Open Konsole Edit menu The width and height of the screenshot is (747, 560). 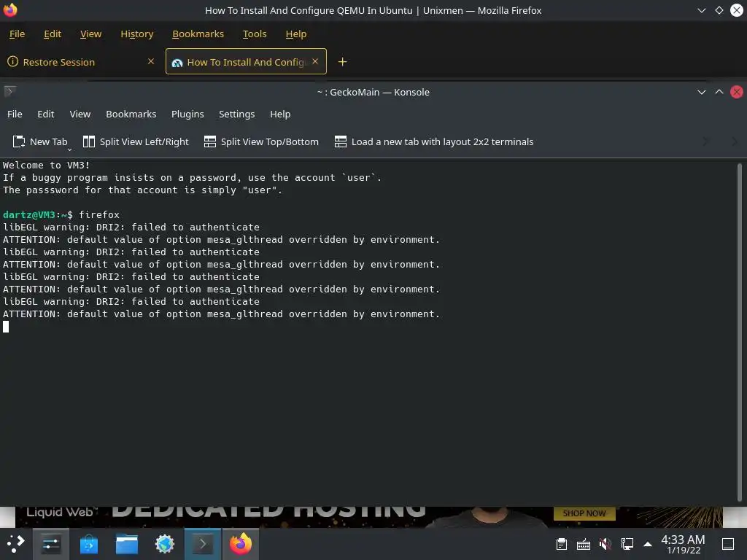tap(46, 114)
